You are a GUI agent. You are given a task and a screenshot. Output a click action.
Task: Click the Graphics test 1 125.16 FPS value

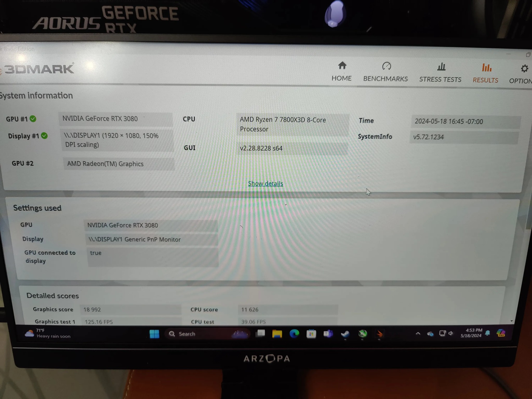point(131,321)
